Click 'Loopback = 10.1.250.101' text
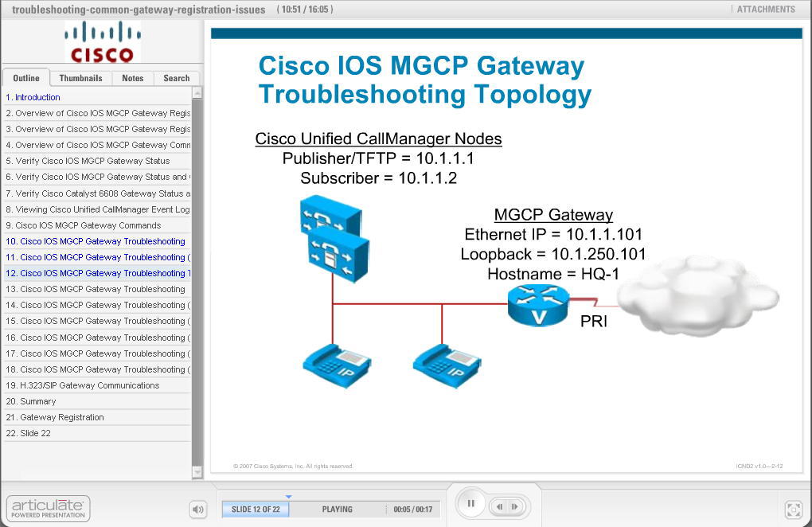Viewport: 812px width, 527px height. pyautogui.click(x=553, y=254)
